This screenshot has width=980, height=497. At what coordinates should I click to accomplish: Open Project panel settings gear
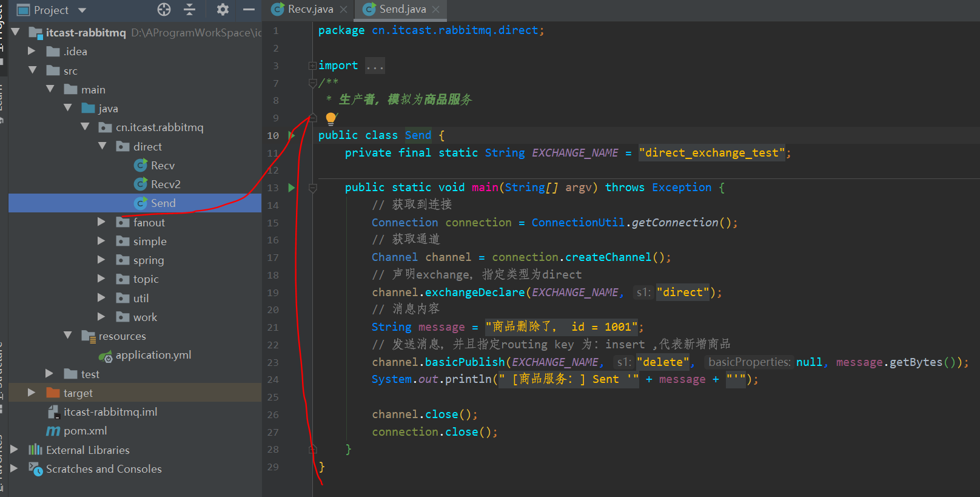(223, 10)
